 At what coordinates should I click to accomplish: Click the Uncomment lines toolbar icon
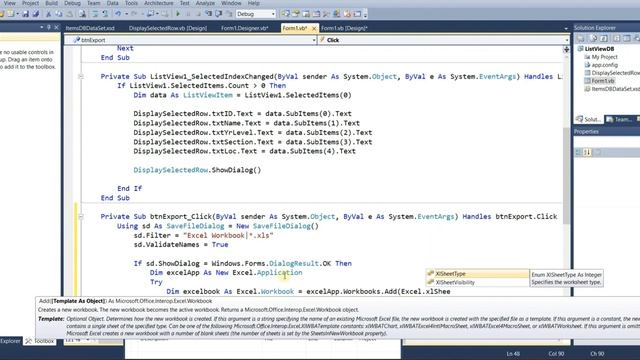(x=105, y=14)
